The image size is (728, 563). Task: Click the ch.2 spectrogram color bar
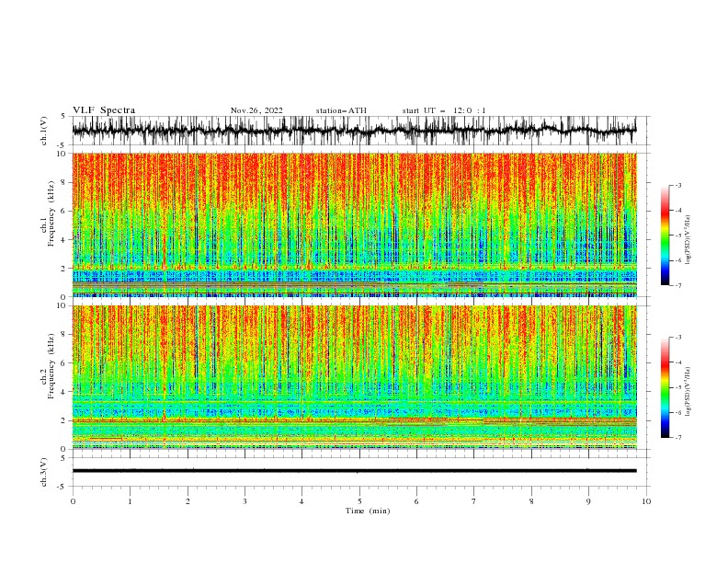(665, 387)
